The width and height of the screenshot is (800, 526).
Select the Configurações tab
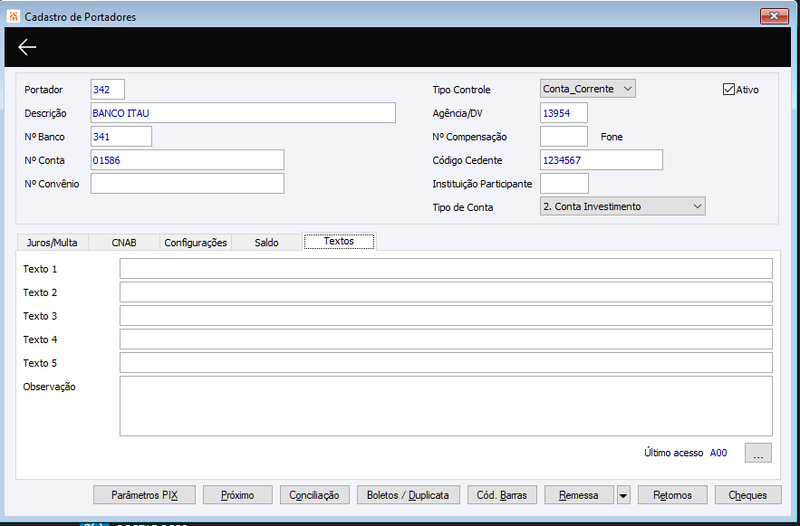(195, 243)
